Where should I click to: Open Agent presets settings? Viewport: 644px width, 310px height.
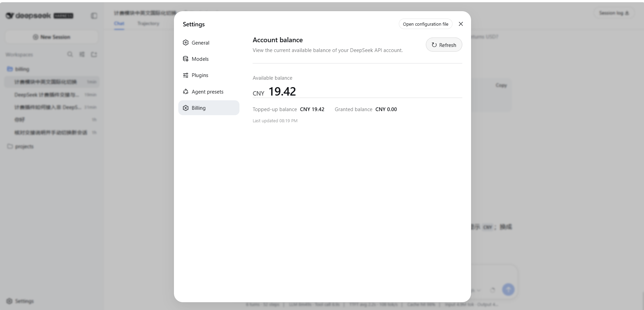click(209, 92)
